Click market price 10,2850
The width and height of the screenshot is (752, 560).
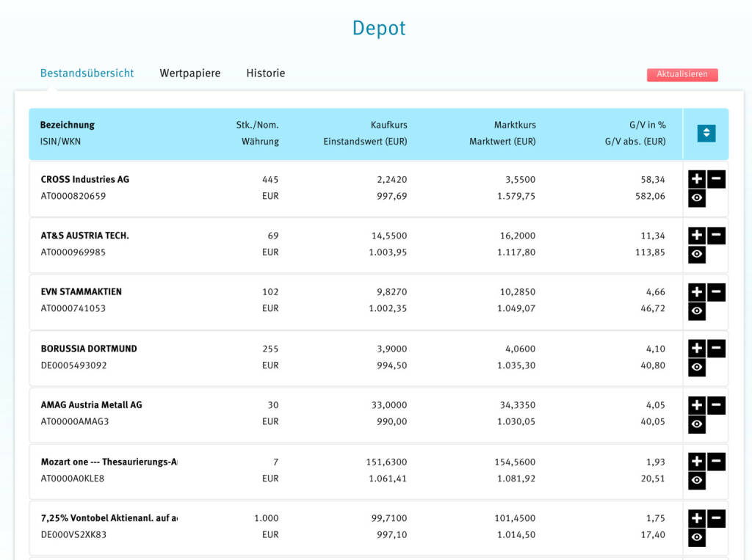[518, 291]
